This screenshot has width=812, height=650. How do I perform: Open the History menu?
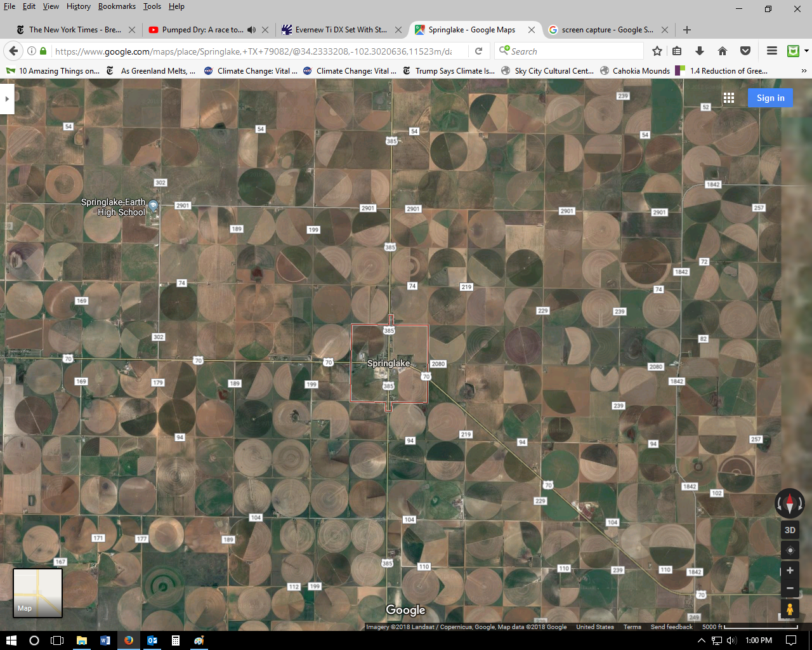[x=78, y=6]
